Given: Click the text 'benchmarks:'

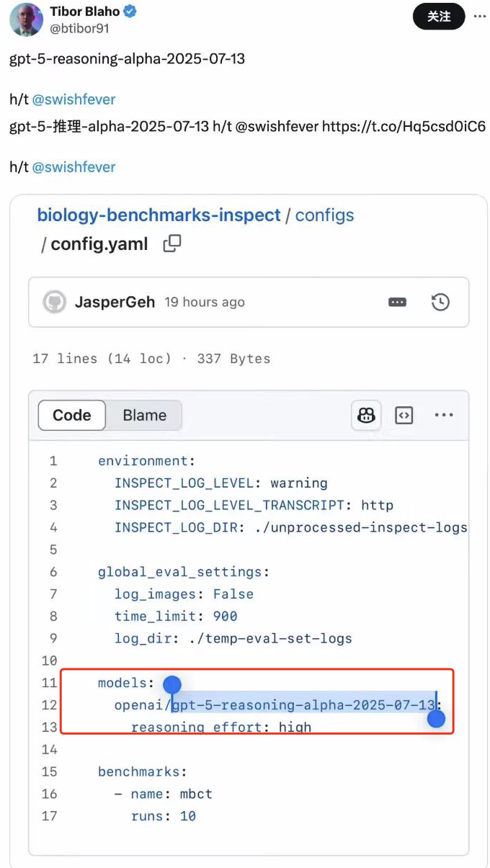Looking at the screenshot, I should [x=142, y=771].
